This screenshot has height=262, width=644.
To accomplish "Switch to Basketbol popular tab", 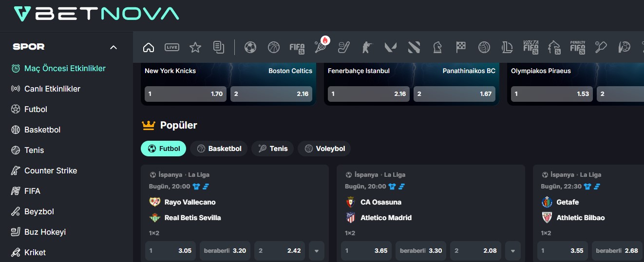I will tap(219, 149).
